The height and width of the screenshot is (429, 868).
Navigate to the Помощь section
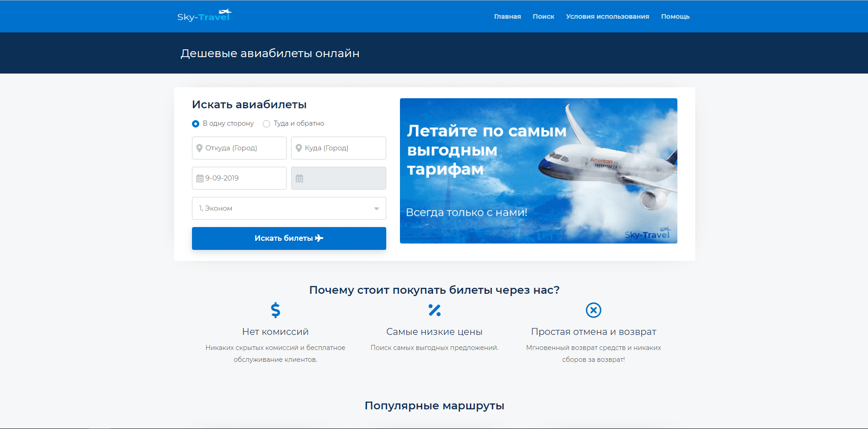coord(675,16)
